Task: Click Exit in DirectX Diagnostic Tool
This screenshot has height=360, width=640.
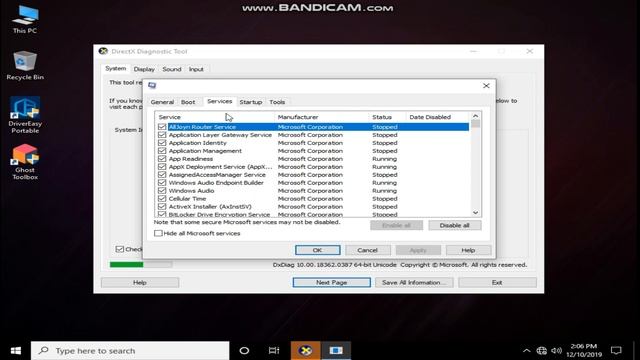Action: (497, 282)
